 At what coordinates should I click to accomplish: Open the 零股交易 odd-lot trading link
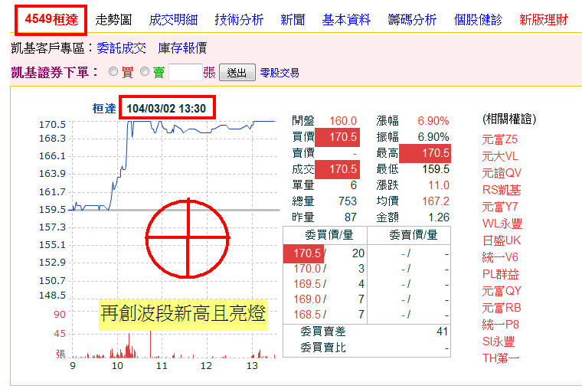click(280, 73)
